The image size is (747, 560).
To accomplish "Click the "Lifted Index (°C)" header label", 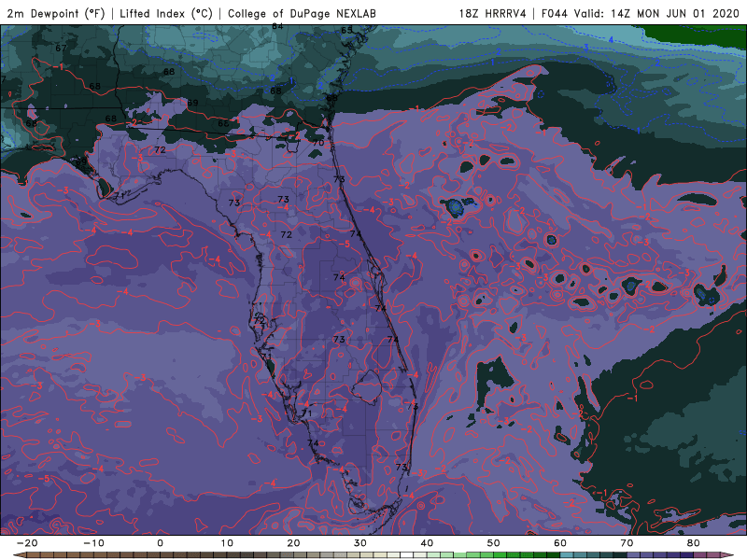I will click(166, 13).
